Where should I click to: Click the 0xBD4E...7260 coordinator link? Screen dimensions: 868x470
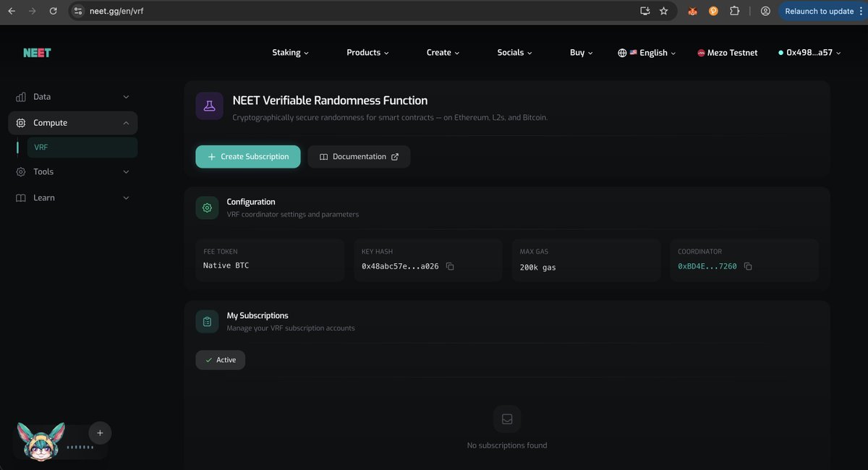point(707,266)
